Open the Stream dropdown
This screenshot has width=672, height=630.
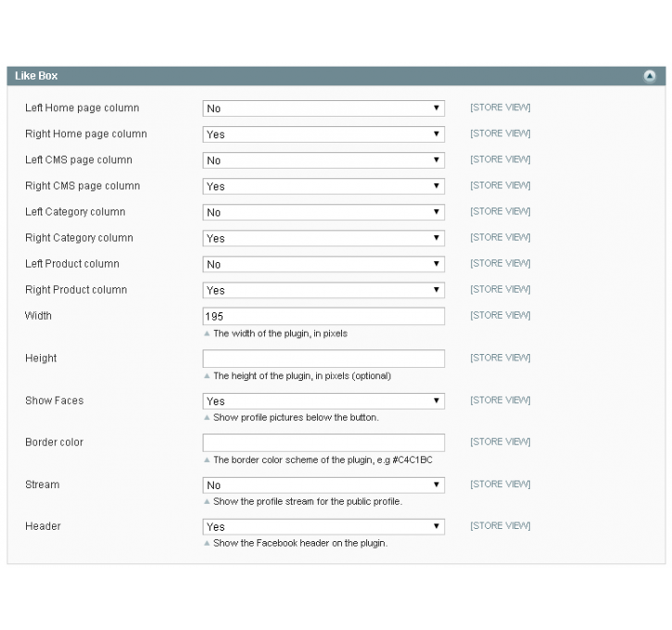tap(323, 485)
